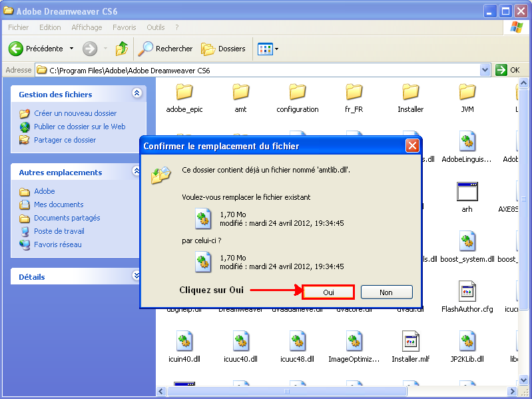Open Documents partagés link
Viewport: 532px width, 399px height.
tap(67, 218)
